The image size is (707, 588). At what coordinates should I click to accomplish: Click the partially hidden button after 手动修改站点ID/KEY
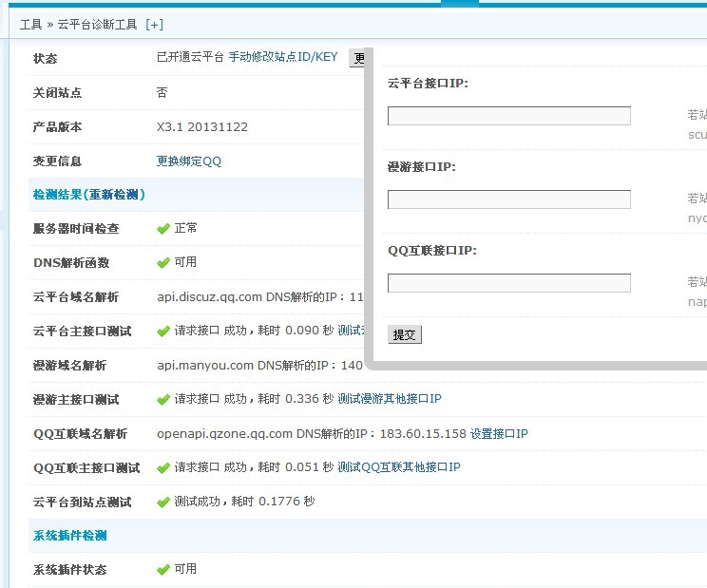coord(356,58)
